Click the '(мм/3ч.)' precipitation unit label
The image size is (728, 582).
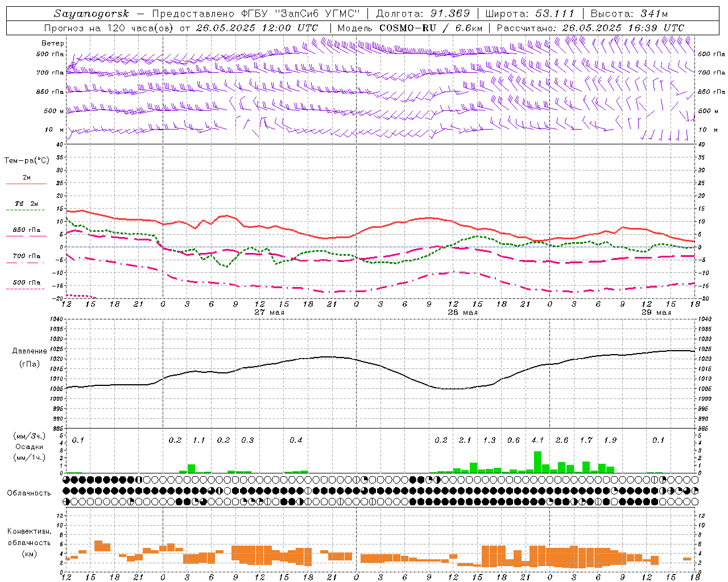(28, 436)
